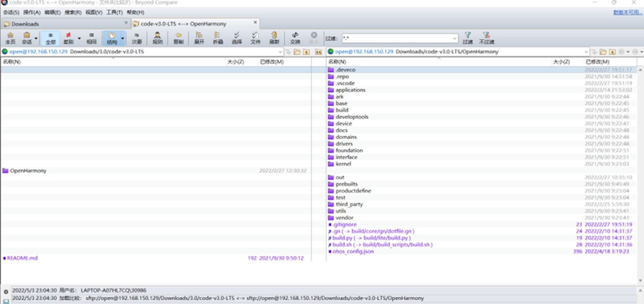
Task: Toggle Show All (全部) display filter
Action: click(x=50, y=38)
